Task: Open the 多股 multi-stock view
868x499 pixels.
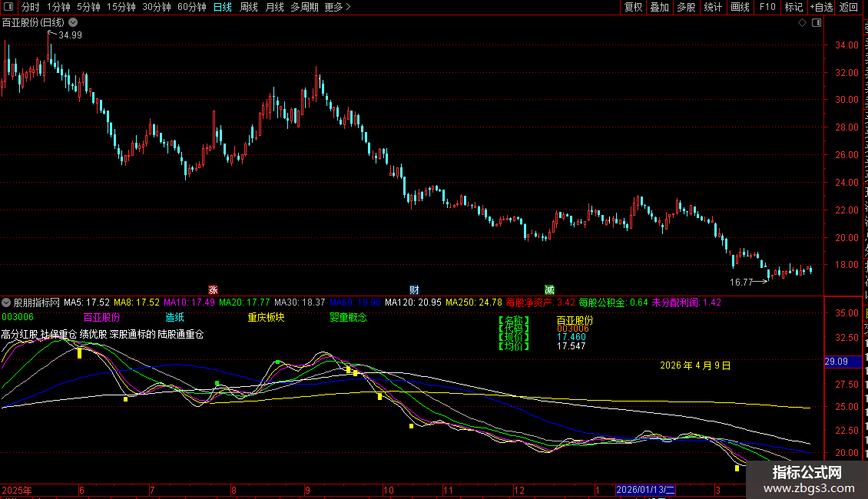Action: click(x=686, y=7)
